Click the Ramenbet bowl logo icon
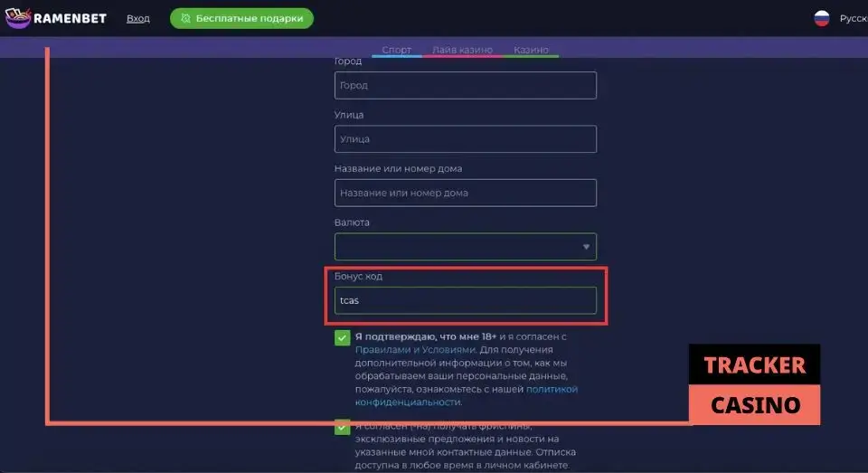The height and width of the screenshot is (473, 868). coord(18,18)
